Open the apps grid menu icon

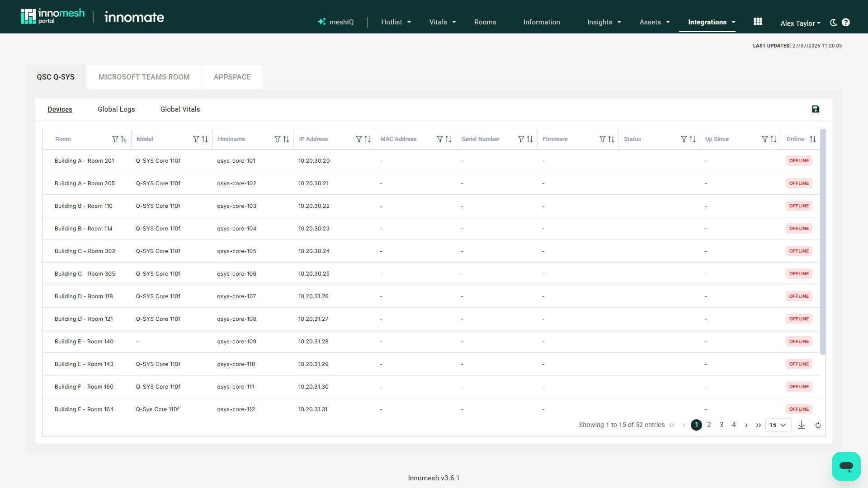758,22
